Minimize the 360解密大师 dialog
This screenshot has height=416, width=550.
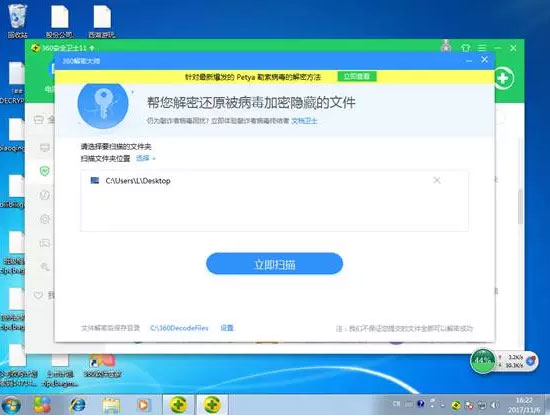pyautogui.click(x=469, y=61)
